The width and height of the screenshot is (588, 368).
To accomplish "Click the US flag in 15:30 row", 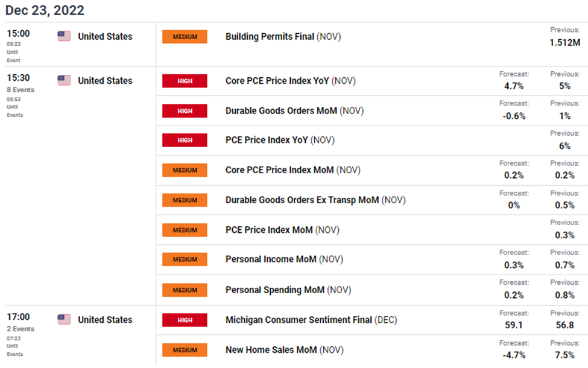I will tap(64, 81).
